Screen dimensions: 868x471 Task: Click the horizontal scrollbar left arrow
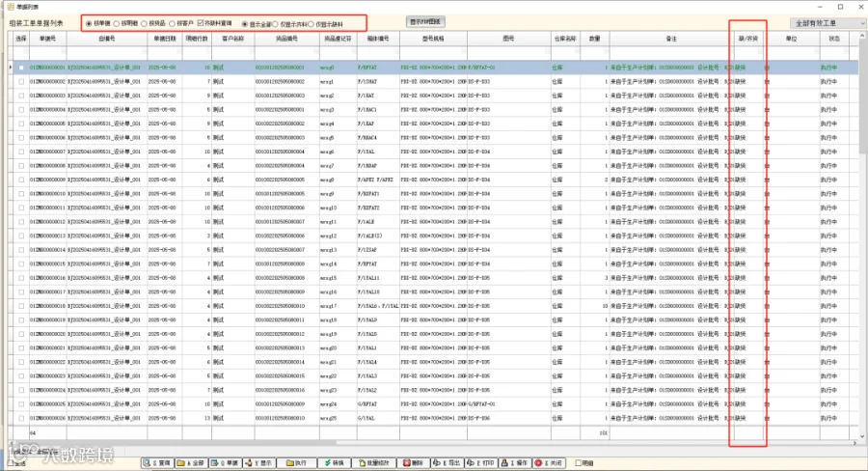pos(11,443)
